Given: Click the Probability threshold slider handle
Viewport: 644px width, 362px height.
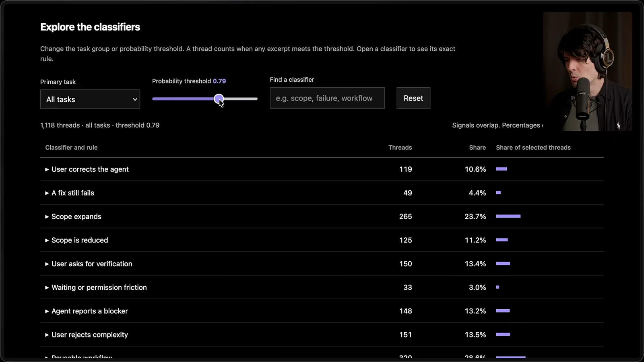Looking at the screenshot, I should 219,99.
